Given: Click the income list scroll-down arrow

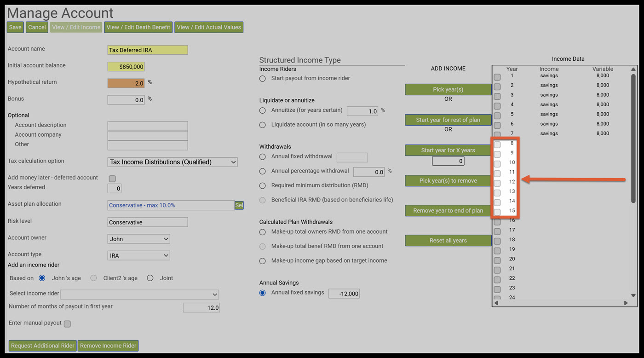Looking at the screenshot, I should click(633, 295).
